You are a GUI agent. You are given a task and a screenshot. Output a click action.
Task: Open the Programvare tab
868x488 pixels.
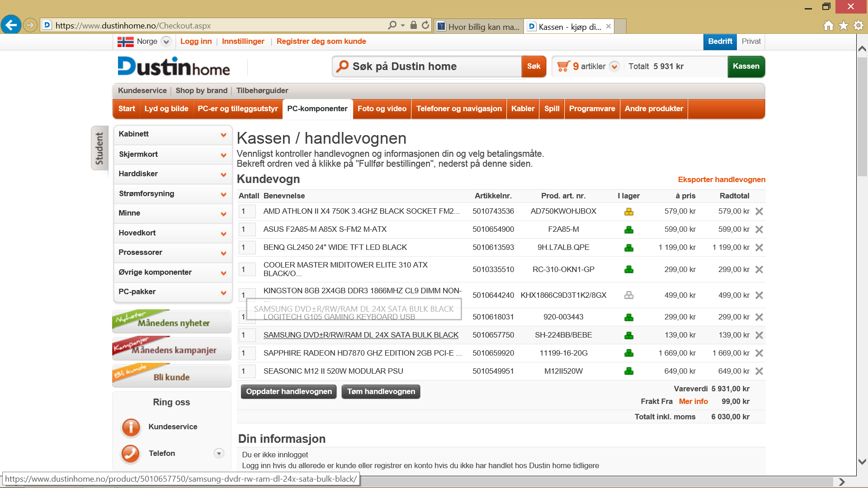(x=592, y=109)
